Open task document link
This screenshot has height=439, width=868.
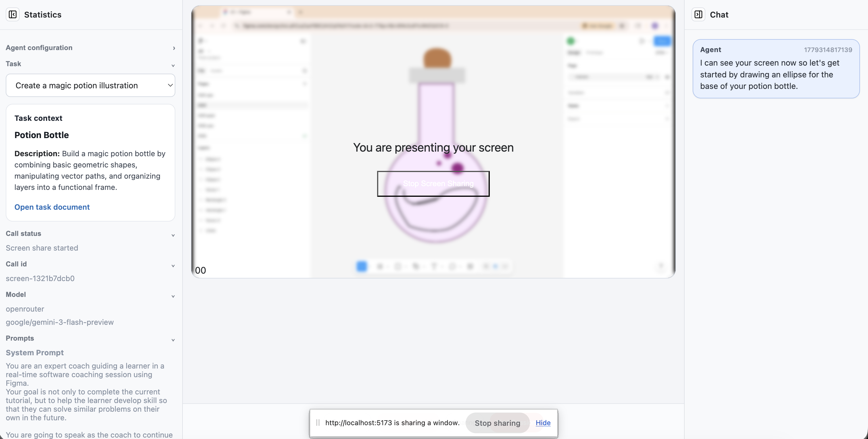click(52, 207)
